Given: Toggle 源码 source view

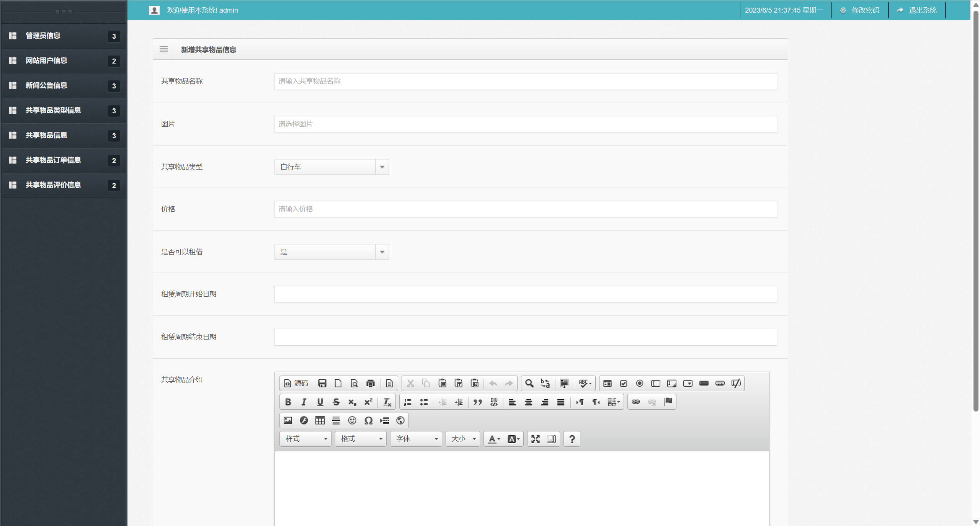Looking at the screenshot, I should (x=296, y=383).
